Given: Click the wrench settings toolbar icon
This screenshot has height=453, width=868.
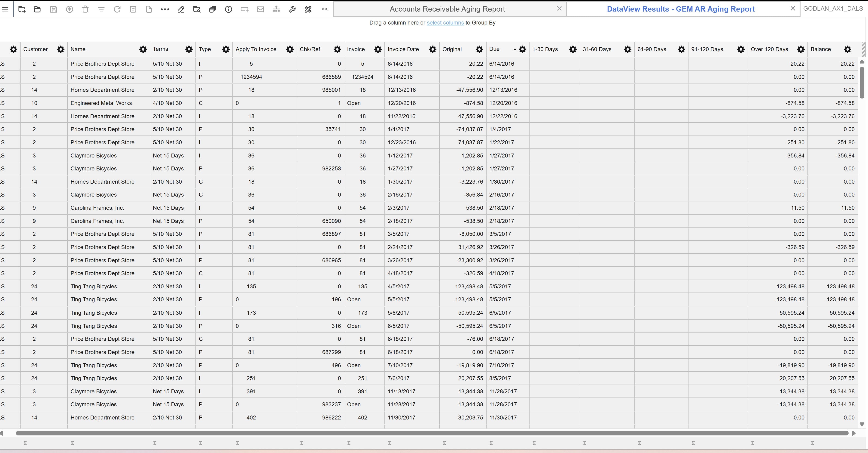Looking at the screenshot, I should [x=292, y=9].
